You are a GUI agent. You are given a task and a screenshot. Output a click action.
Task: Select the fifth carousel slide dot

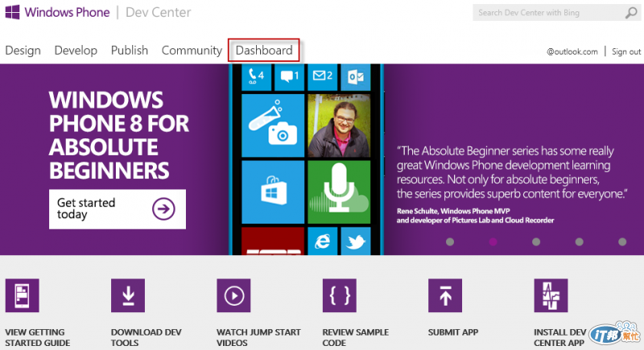[x=622, y=241]
